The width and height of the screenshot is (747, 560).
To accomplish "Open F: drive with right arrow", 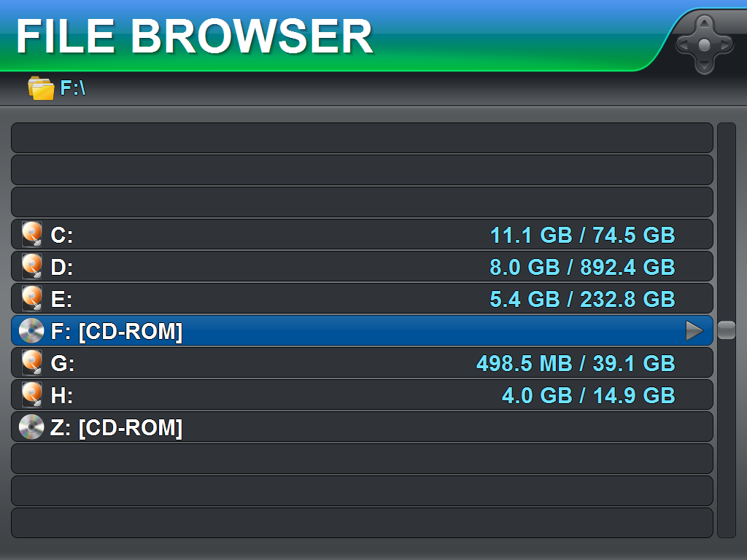I will (x=694, y=330).
